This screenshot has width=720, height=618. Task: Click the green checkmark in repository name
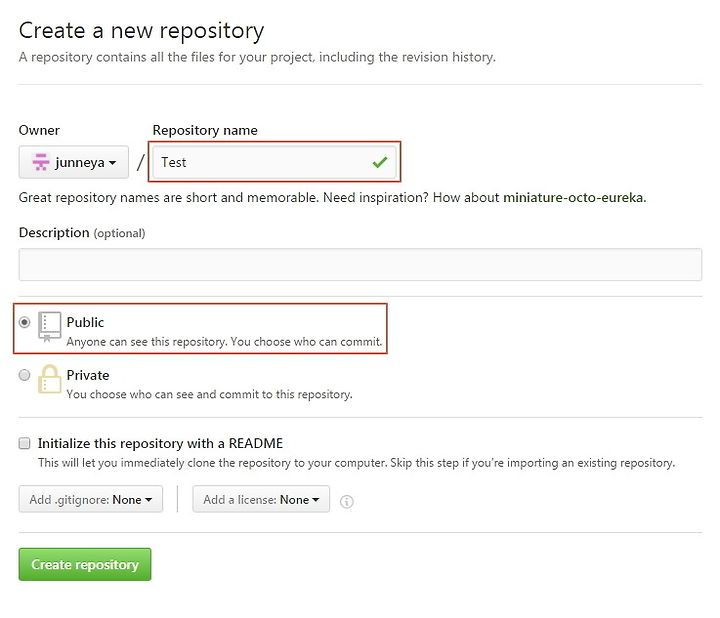380,162
